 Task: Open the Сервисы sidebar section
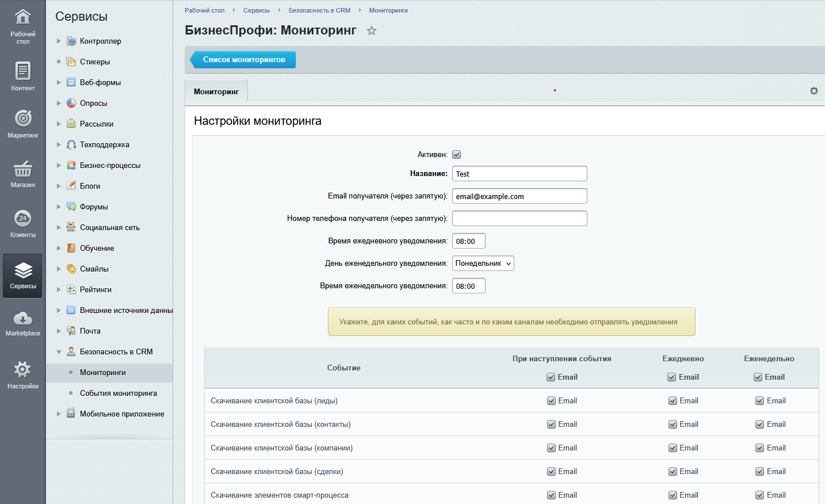(x=23, y=276)
